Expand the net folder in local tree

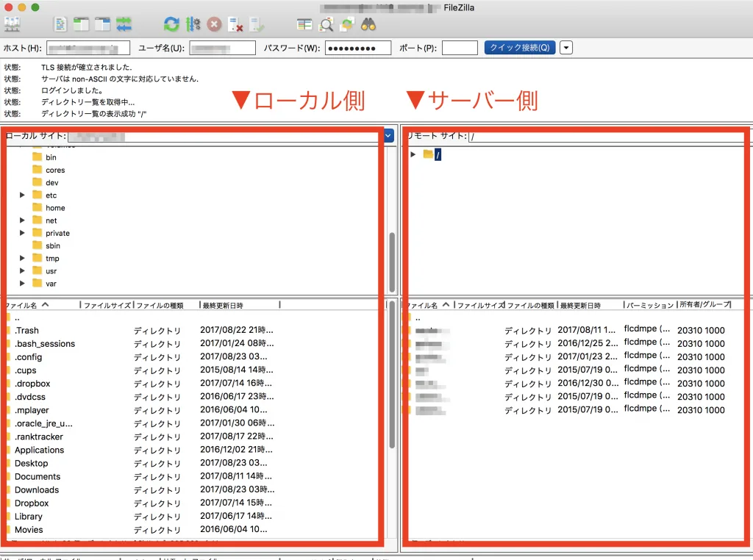pyautogui.click(x=22, y=220)
